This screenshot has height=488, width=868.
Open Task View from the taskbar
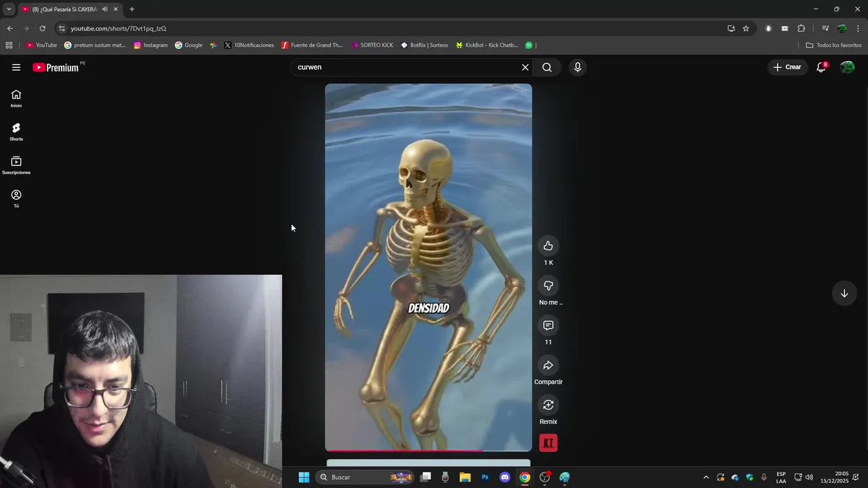426,477
